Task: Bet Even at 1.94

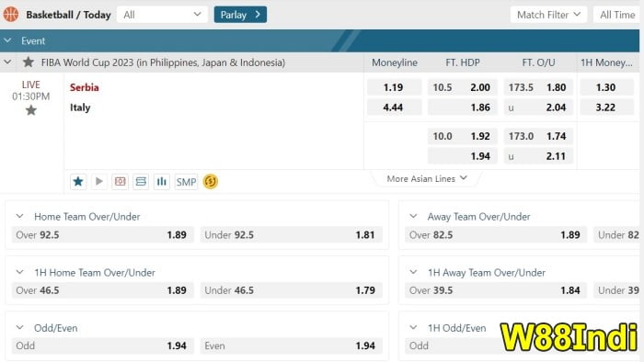Action: 292,345
